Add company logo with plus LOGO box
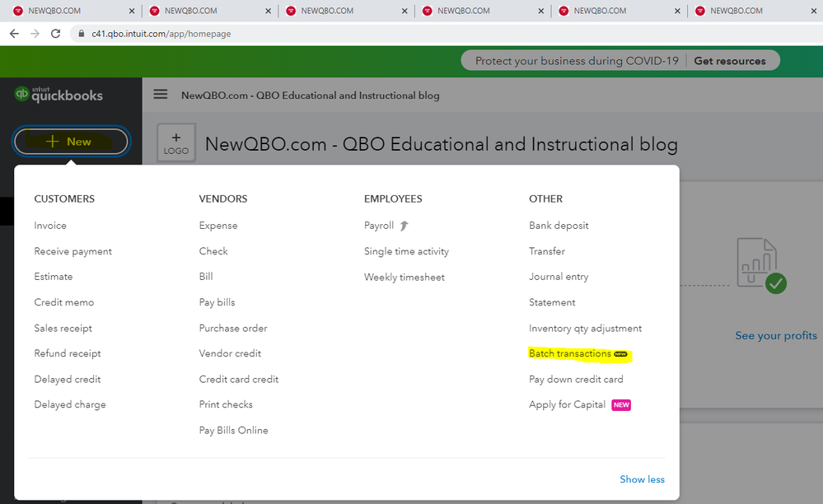 click(x=176, y=142)
